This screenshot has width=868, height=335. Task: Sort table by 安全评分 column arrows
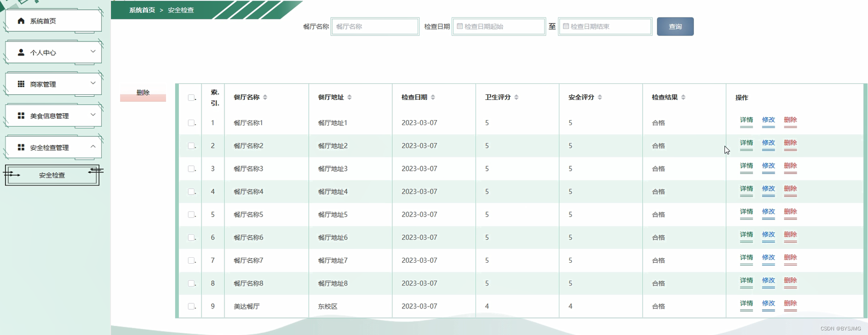600,97
